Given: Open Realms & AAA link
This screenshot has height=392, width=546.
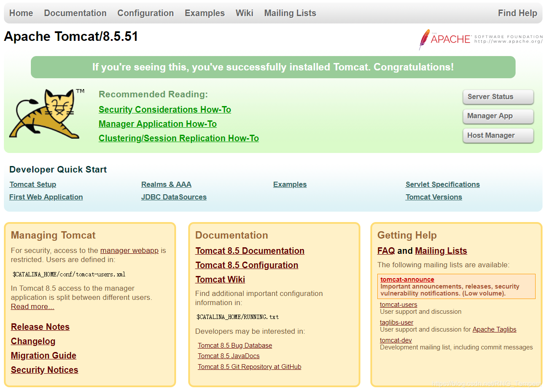Looking at the screenshot, I should click(x=166, y=184).
